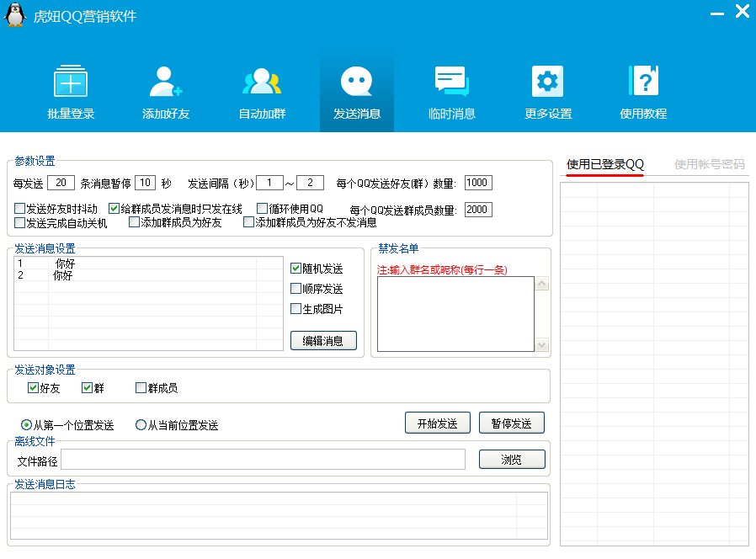Screen dimensions: 756x559
Task: Click the group member quantity field 2000
Action: (x=478, y=210)
